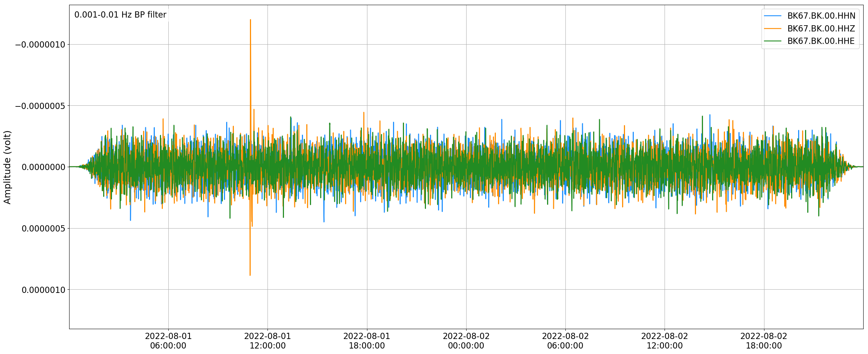This screenshot has height=354, width=868.
Task: Select the 2022-08-01 06:00:00 time tick label
Action: [x=168, y=341]
